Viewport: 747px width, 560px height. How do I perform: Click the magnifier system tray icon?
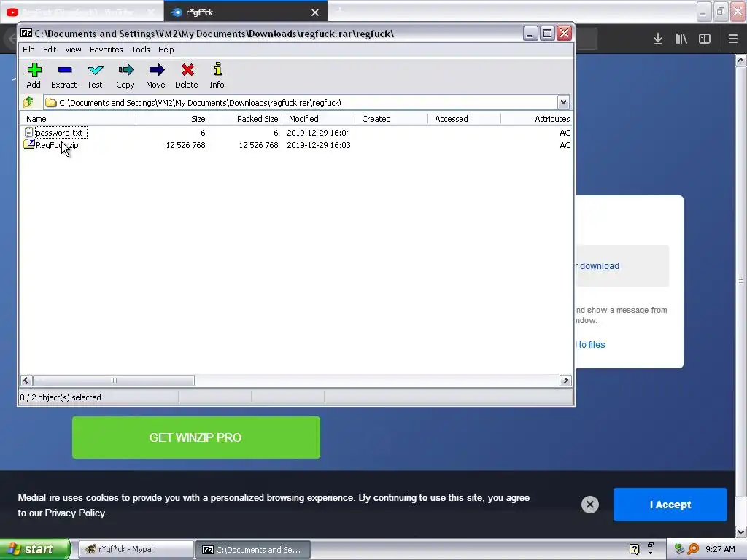pyautogui.click(x=693, y=549)
